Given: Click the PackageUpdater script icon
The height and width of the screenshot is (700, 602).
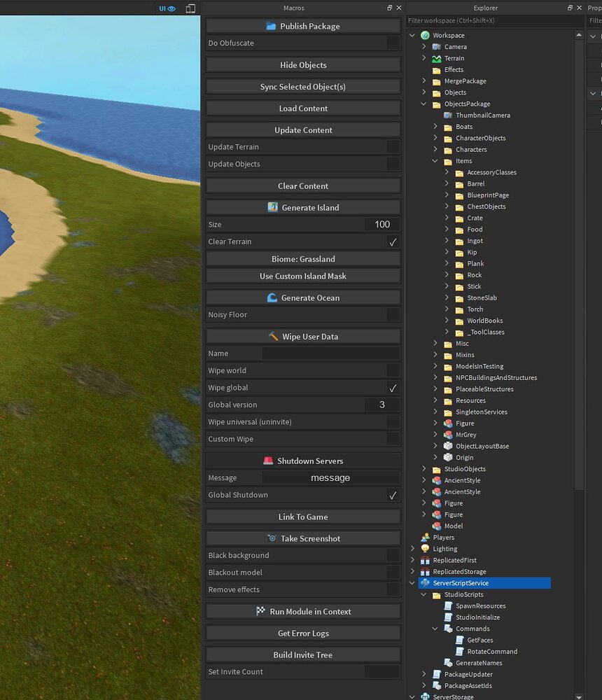Looking at the screenshot, I should [437, 675].
